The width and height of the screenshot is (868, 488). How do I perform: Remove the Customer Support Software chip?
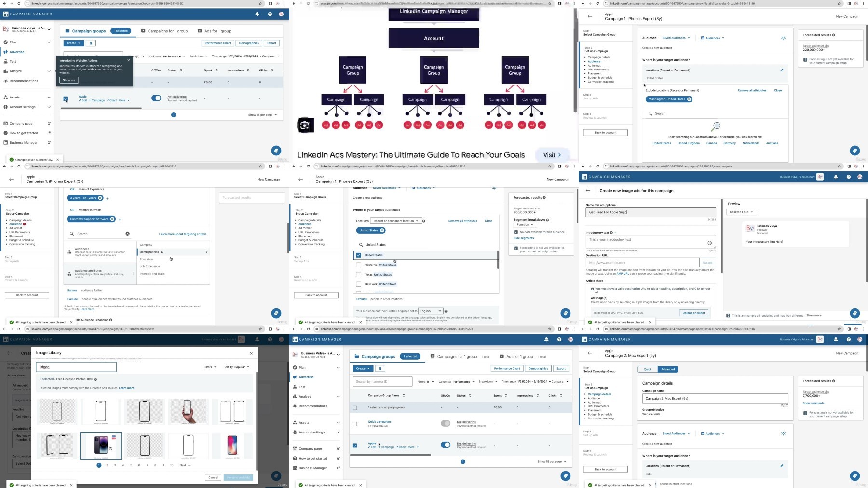tap(112, 219)
